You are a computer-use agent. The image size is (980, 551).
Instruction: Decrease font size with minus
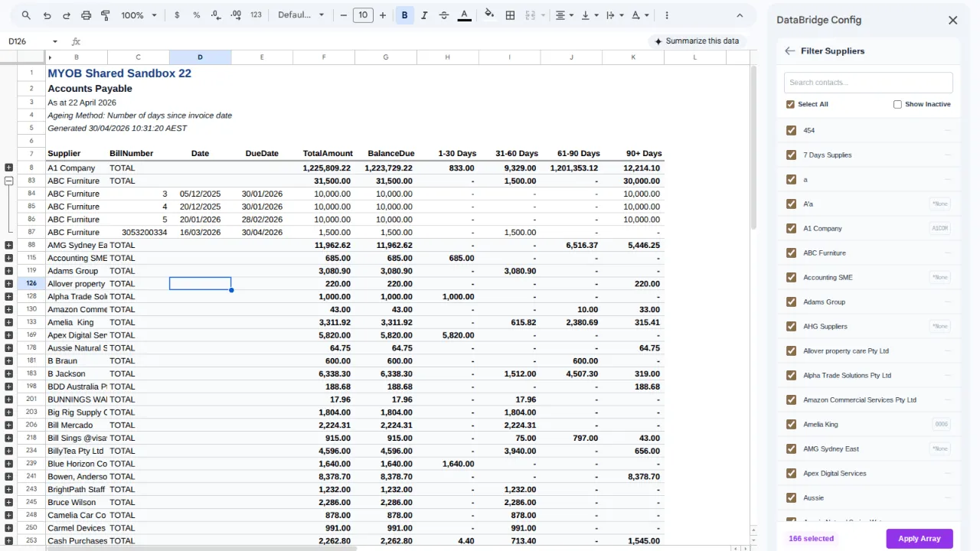(343, 15)
